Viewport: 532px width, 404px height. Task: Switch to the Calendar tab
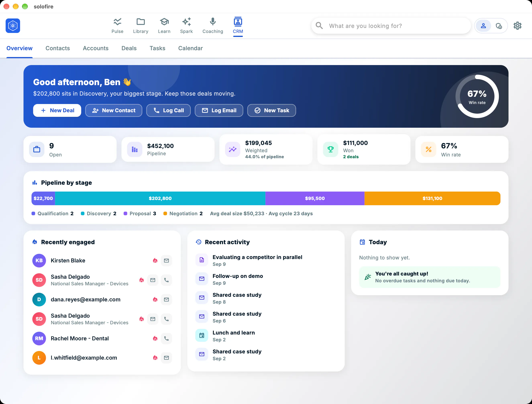191,48
